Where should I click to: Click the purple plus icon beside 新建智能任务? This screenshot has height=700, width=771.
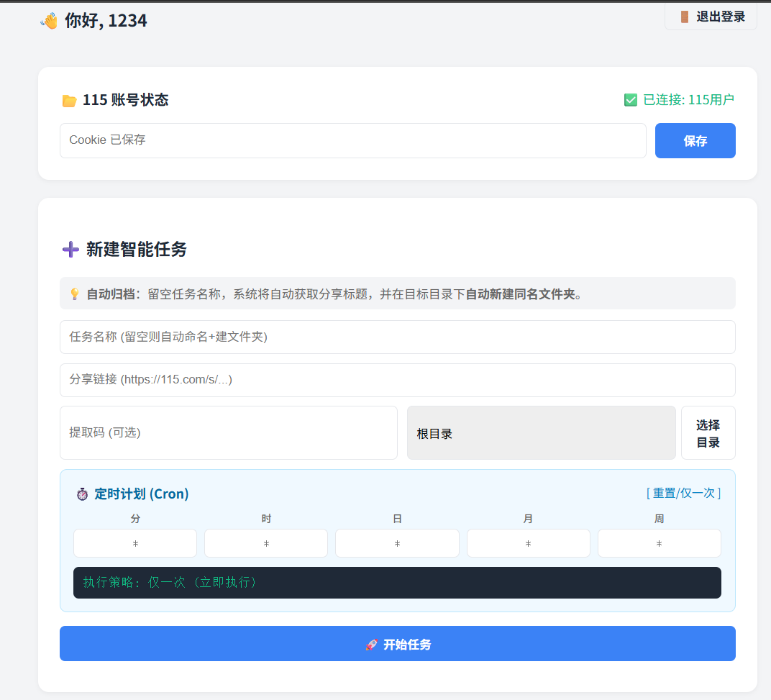[70, 250]
